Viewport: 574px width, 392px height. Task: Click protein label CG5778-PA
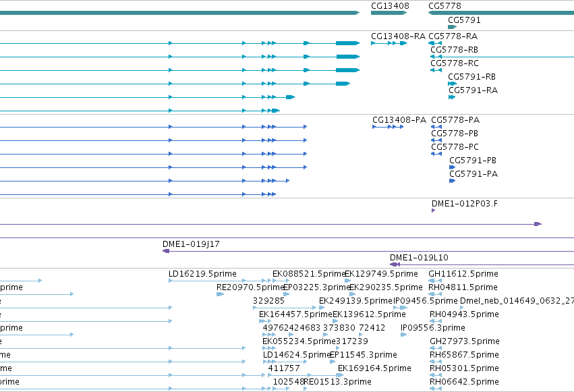pyautogui.click(x=455, y=120)
